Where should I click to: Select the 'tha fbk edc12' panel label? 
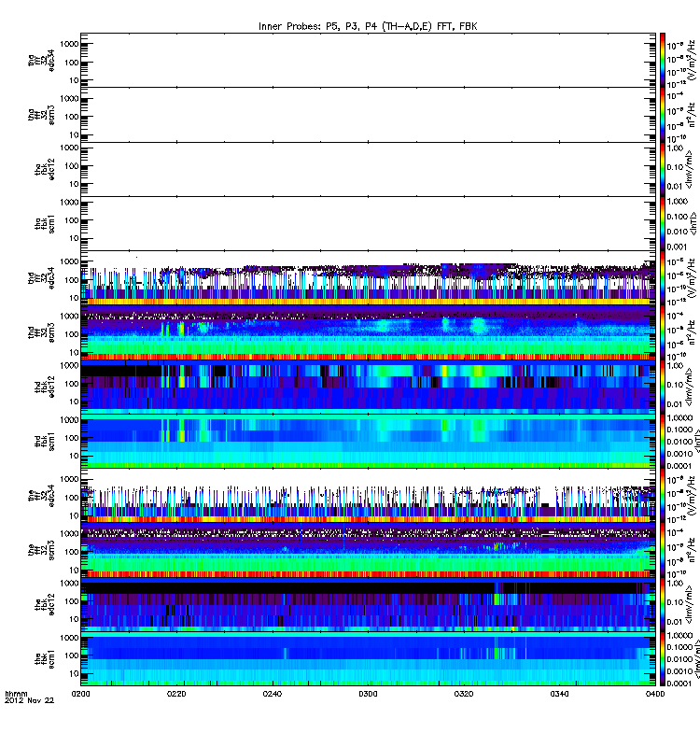45,170
